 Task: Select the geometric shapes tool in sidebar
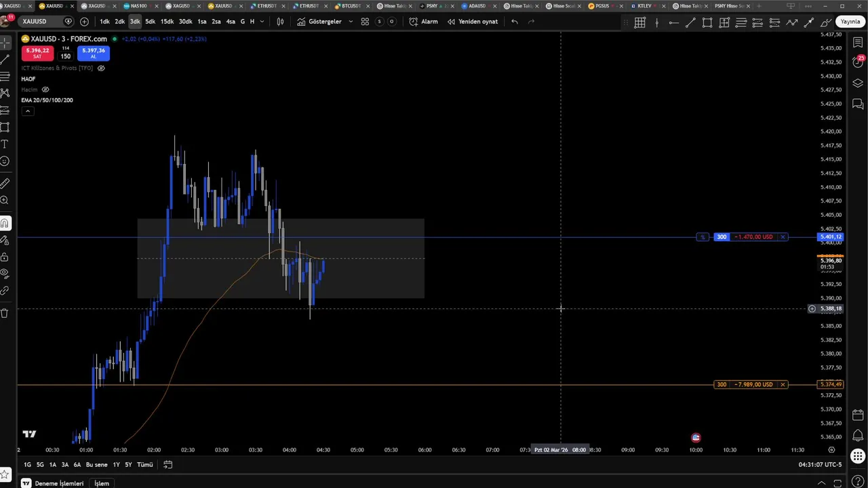(5, 127)
